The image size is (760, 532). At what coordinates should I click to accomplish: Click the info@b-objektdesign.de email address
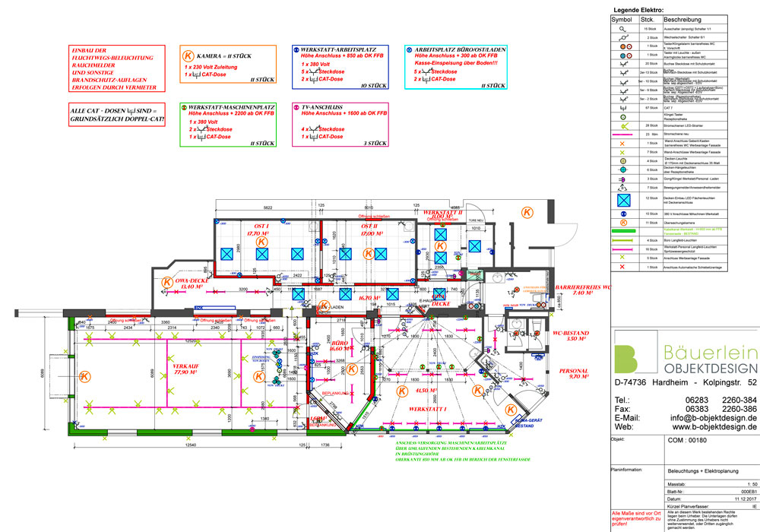pyautogui.click(x=714, y=418)
